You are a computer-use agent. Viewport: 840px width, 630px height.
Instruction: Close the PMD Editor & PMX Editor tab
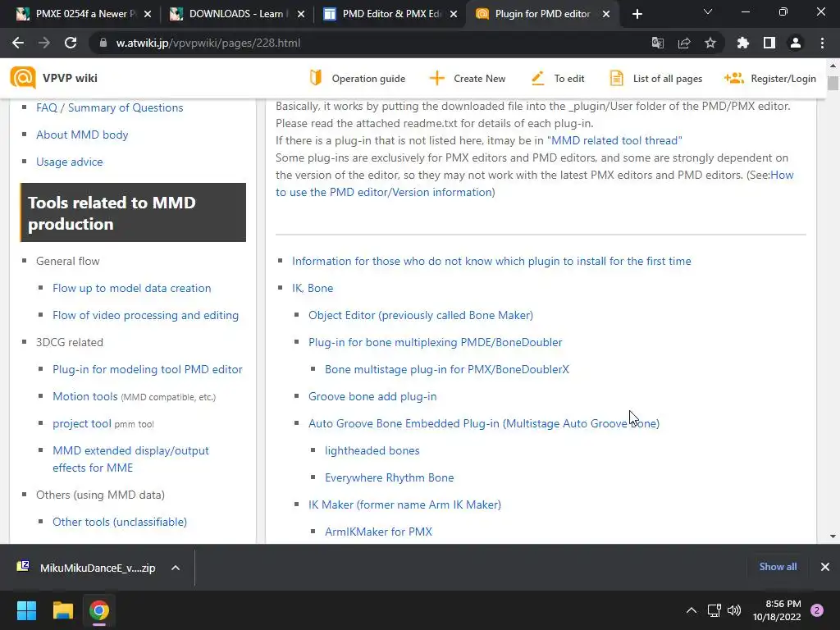tap(454, 14)
